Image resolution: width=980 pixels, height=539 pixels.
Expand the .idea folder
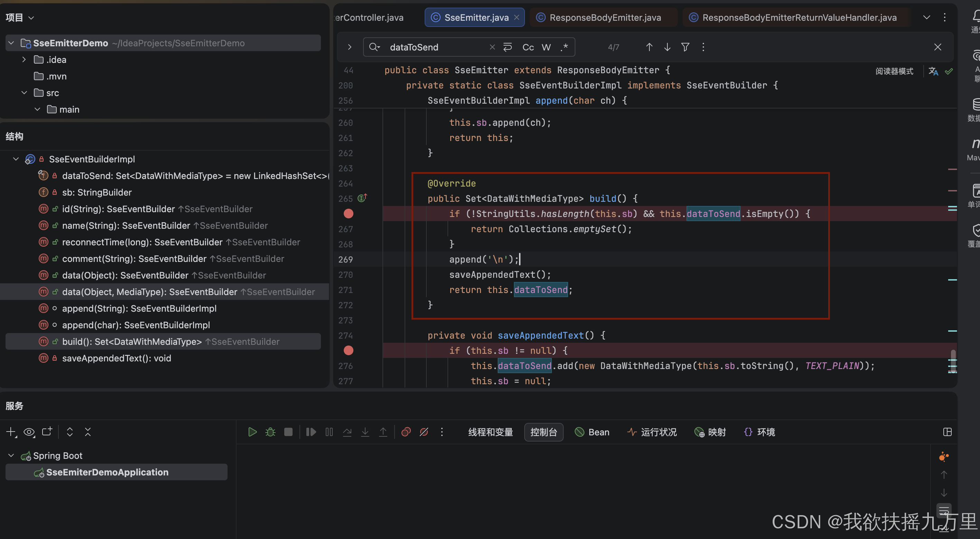tap(24, 60)
